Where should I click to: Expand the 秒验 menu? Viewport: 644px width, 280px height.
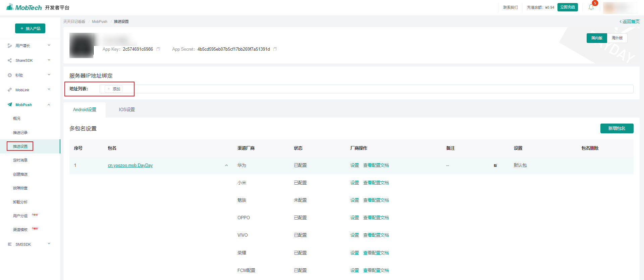[x=49, y=75]
